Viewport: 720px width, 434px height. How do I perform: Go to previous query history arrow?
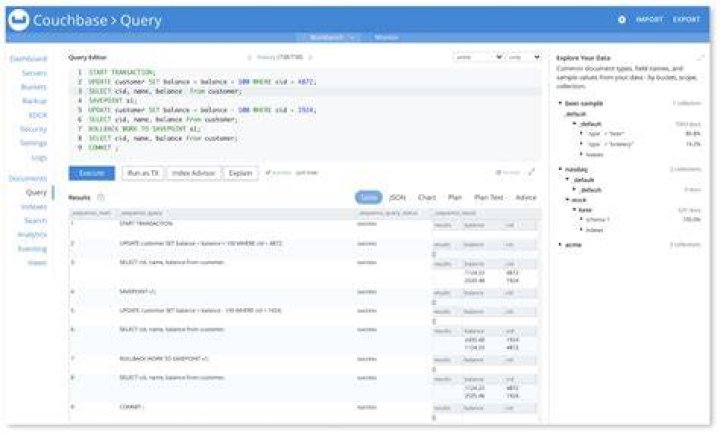249,57
